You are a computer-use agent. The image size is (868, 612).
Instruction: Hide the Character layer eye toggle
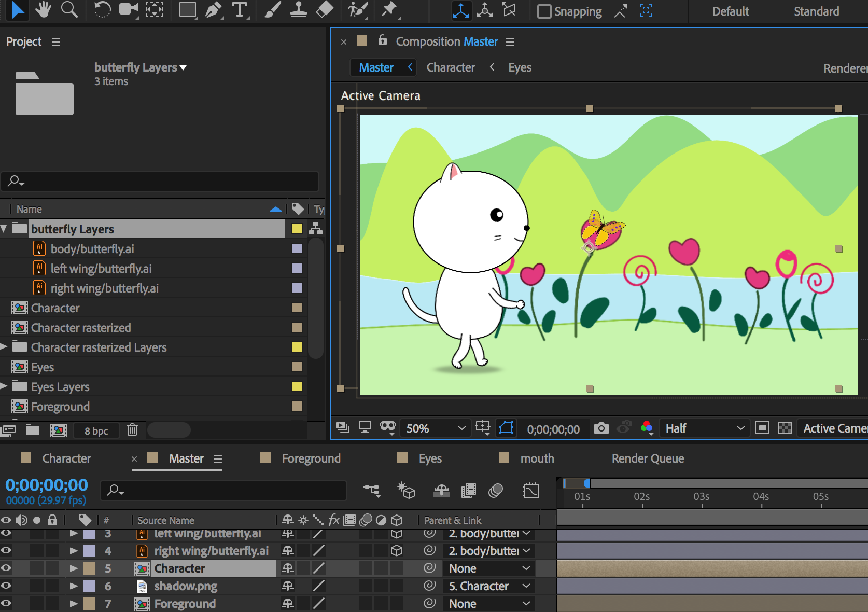tap(6, 568)
